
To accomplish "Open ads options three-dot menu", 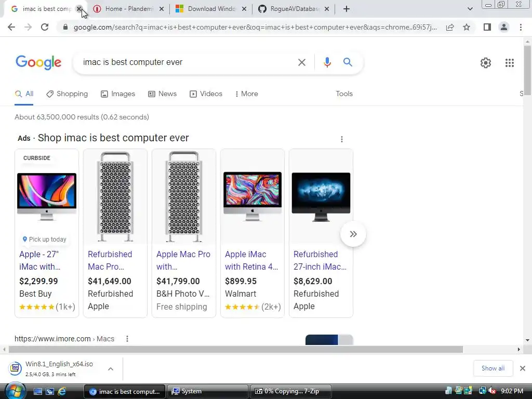I will pyautogui.click(x=342, y=139).
